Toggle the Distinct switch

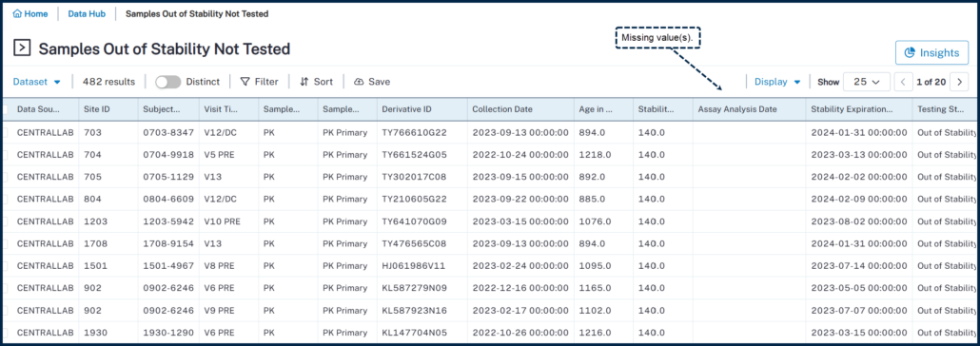[x=168, y=82]
